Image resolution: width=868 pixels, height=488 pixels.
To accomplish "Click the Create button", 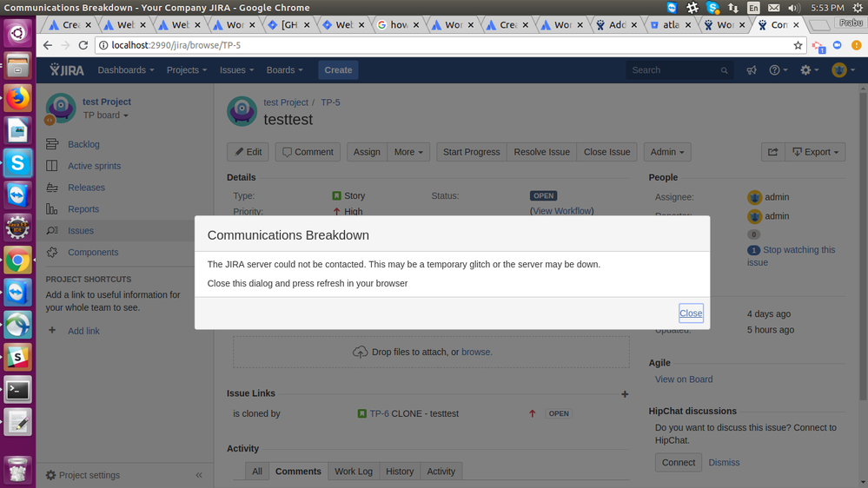I will tap(338, 69).
